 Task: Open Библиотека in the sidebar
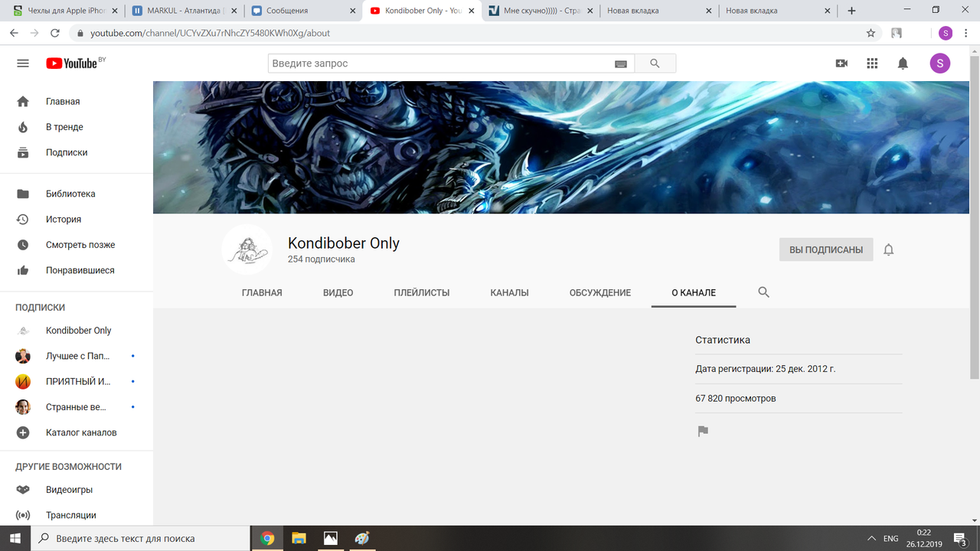pos(77,194)
